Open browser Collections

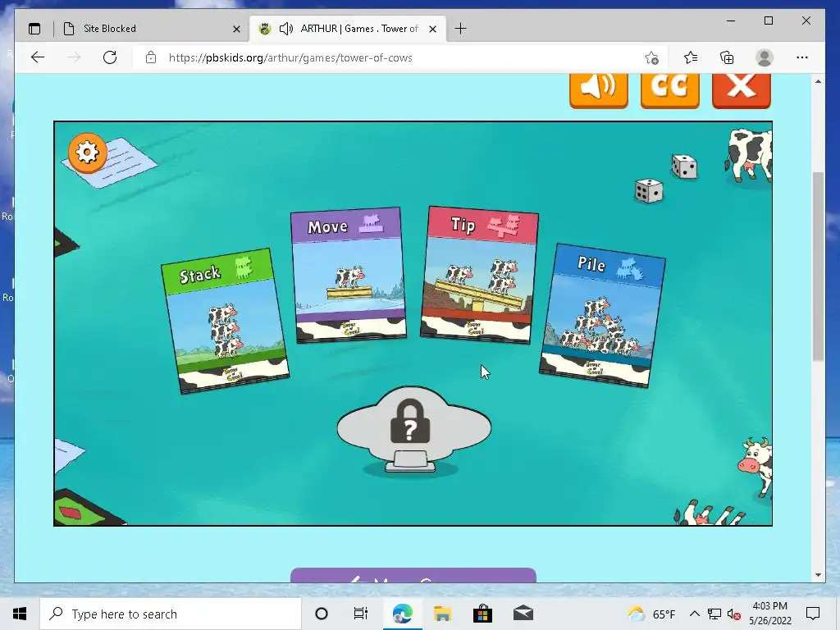pyautogui.click(x=727, y=57)
